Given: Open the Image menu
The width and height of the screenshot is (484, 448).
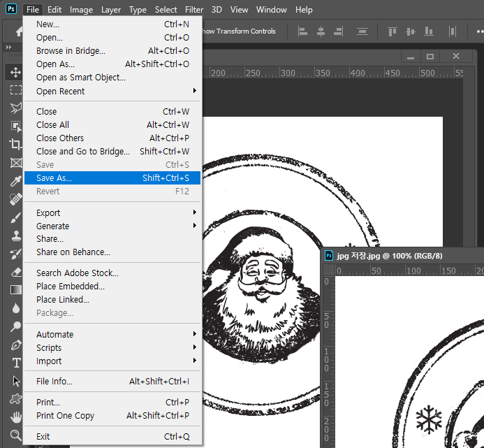Looking at the screenshot, I should 81,10.
